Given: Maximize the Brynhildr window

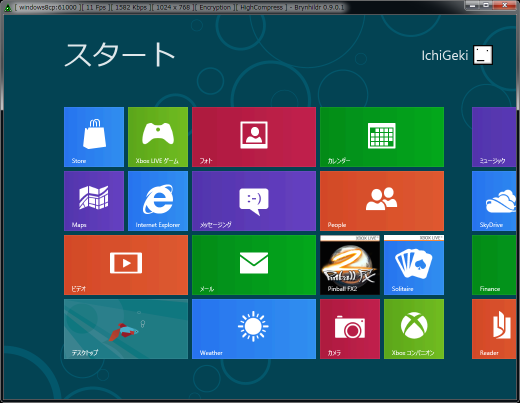Looking at the screenshot, I should pos(486,5).
